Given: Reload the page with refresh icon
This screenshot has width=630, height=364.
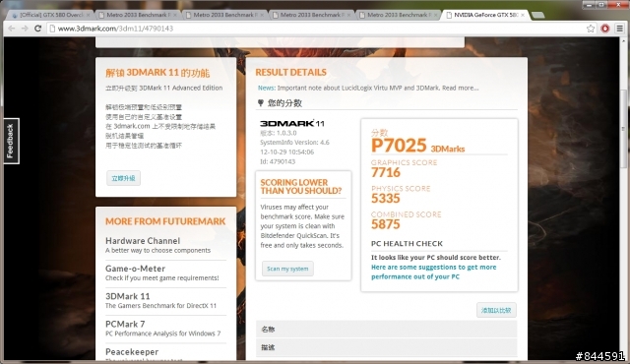Looking at the screenshot, I should pos(37,29).
